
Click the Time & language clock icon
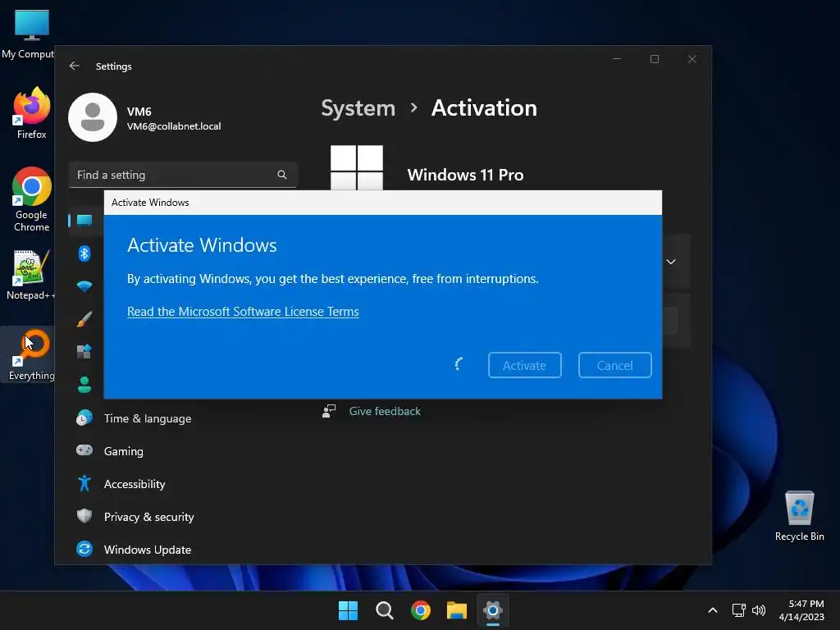[84, 418]
